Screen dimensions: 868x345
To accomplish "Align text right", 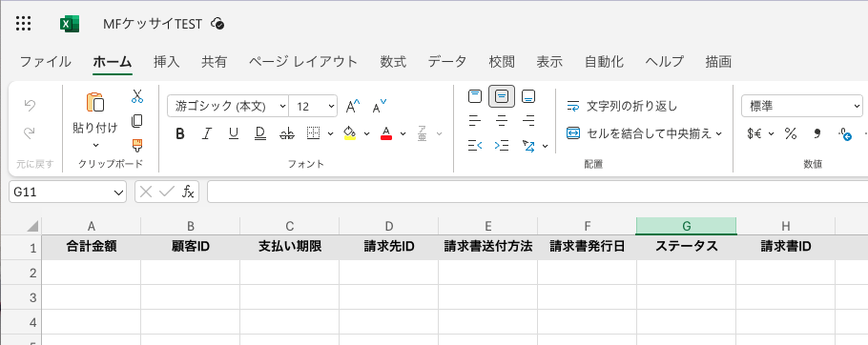I will point(528,120).
